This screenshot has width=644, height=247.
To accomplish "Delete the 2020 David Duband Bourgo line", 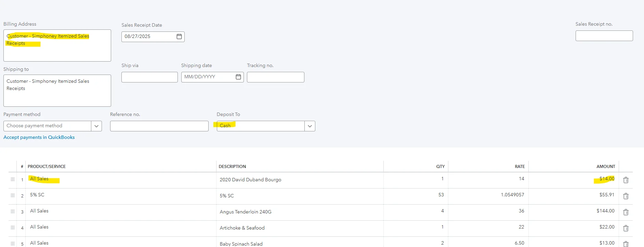I will click(x=626, y=180).
